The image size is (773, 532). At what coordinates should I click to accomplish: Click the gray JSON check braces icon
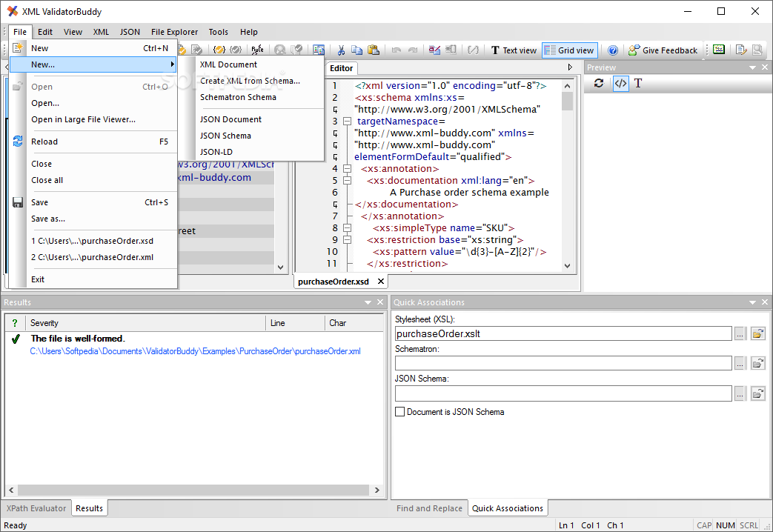point(236,50)
